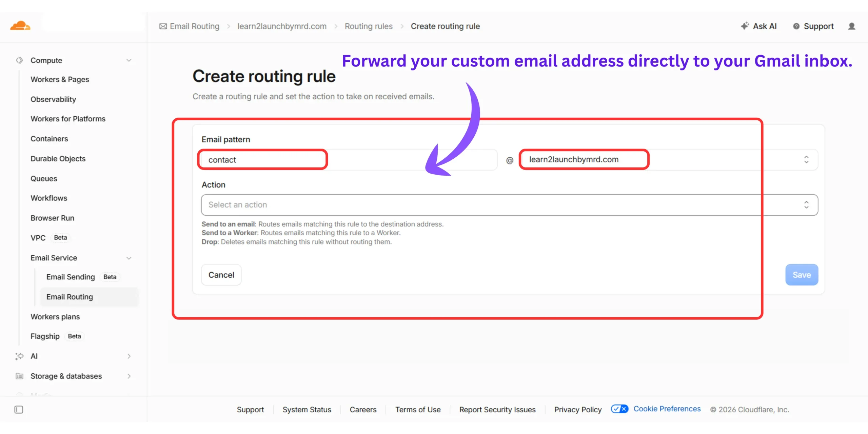
Task: Open the Select an action dropdown
Action: pyautogui.click(x=509, y=205)
